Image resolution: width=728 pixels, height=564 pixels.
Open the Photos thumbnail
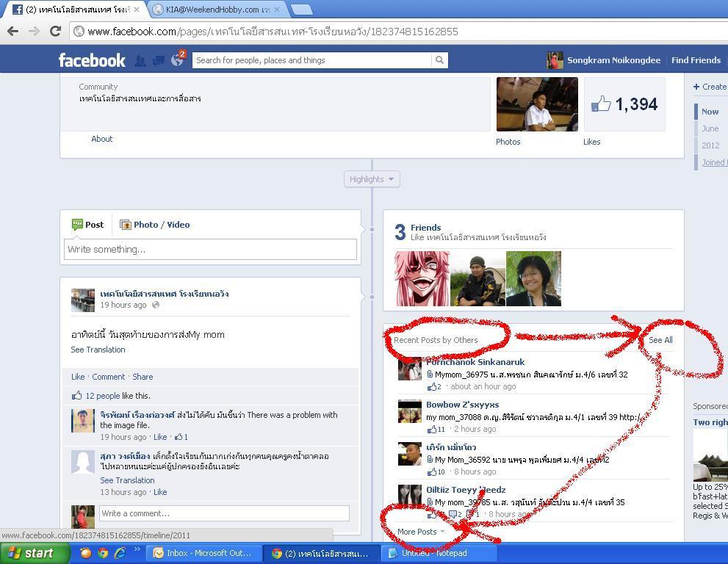pyautogui.click(x=537, y=104)
